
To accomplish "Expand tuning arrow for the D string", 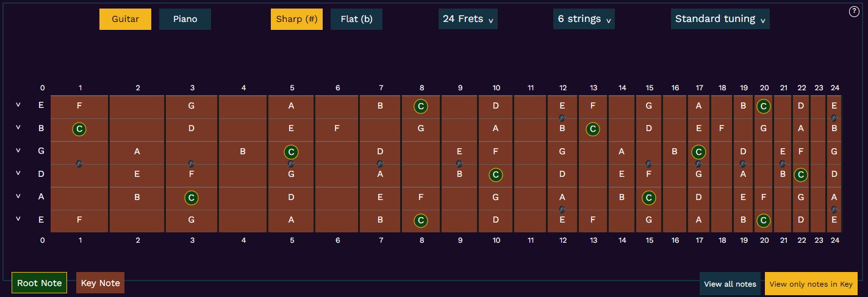I will click(18, 174).
